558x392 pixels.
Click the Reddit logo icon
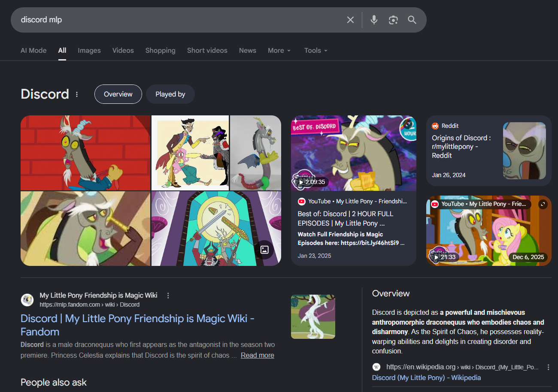435,126
